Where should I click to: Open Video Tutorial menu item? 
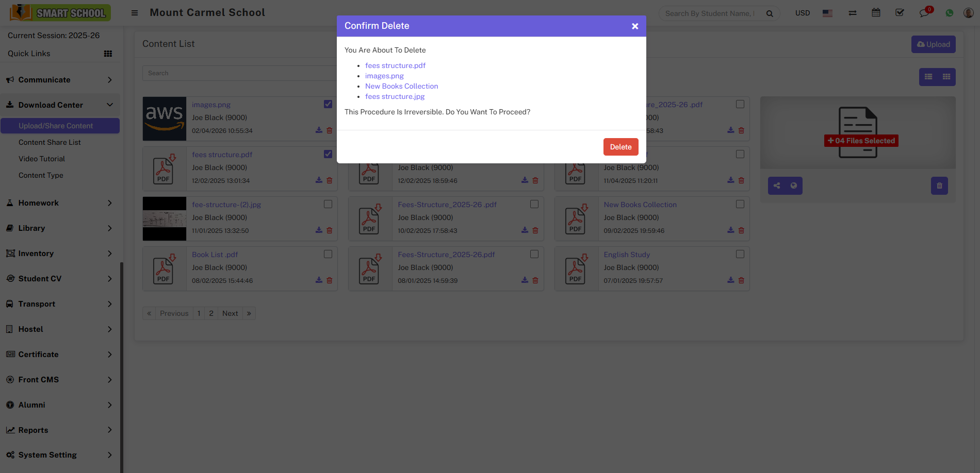click(42, 159)
